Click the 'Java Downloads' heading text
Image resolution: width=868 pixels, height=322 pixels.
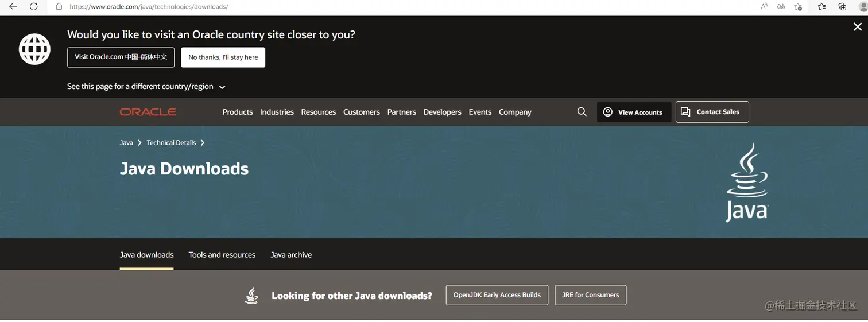(x=184, y=169)
